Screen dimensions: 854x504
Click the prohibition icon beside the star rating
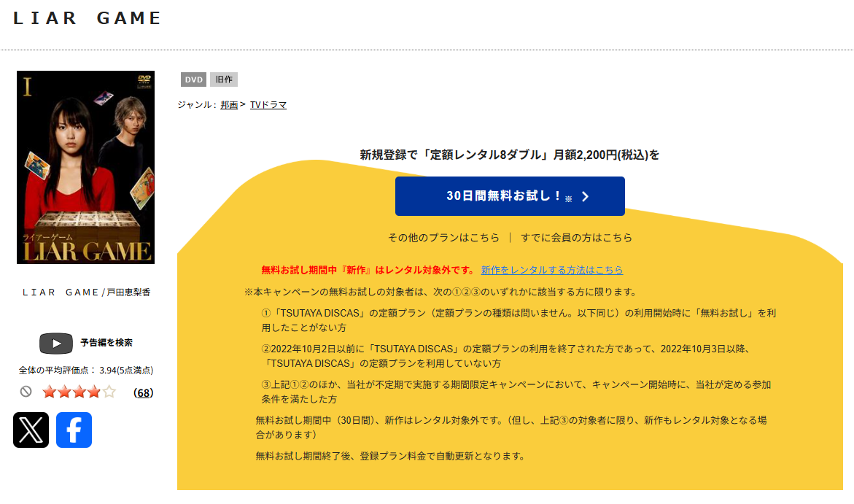click(x=26, y=392)
